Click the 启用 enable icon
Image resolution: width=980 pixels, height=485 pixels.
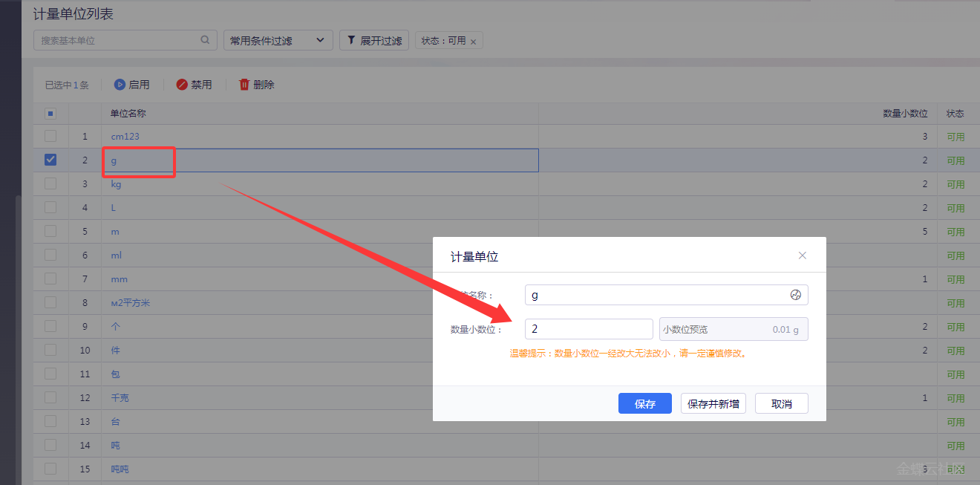[x=120, y=85]
